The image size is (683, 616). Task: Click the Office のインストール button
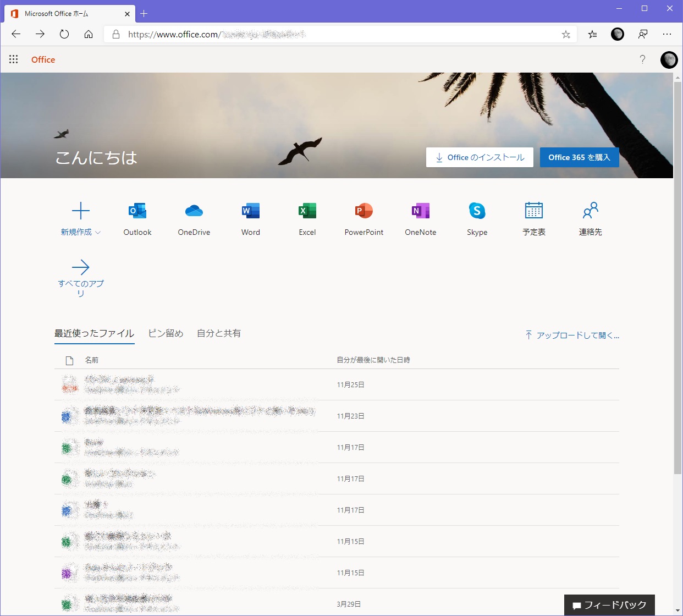[480, 157]
